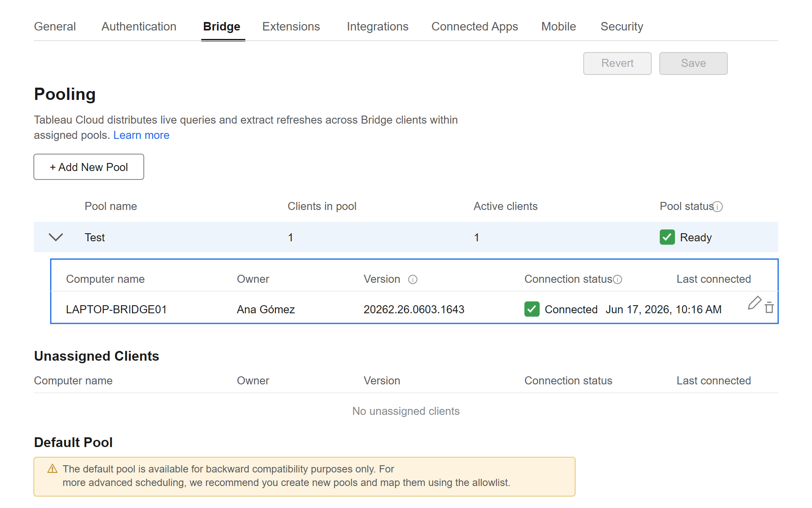
Task: Select version 20262.26.0603.1643
Action: (x=414, y=309)
